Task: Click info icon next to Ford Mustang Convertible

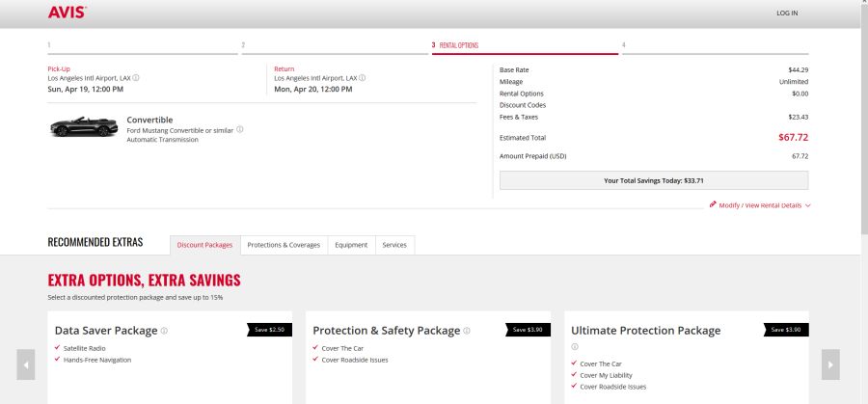Action: click(240, 129)
